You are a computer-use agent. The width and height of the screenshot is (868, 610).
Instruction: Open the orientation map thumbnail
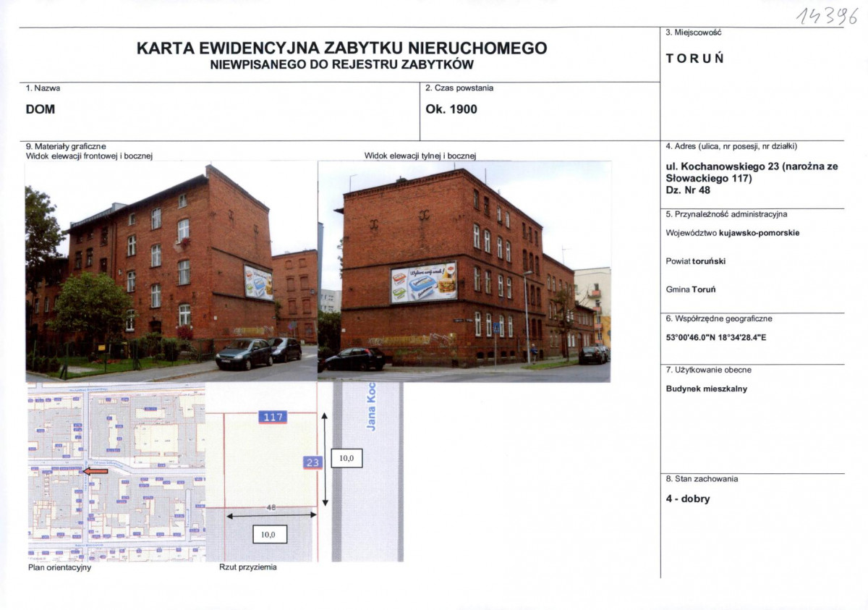point(116,472)
